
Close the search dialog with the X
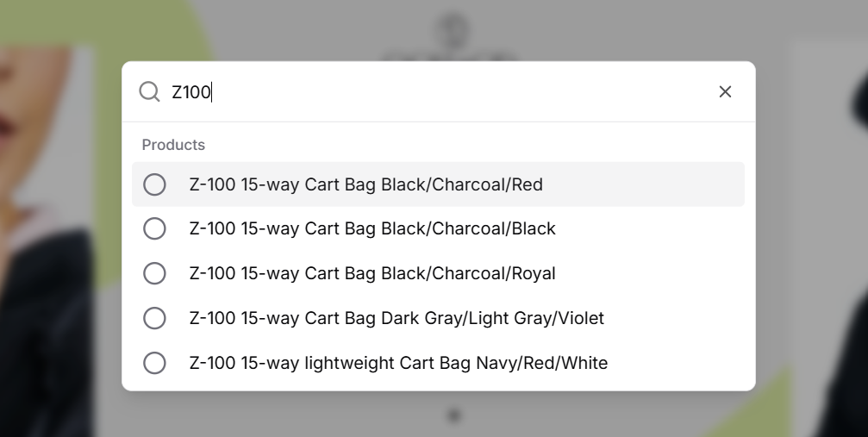pyautogui.click(x=725, y=91)
